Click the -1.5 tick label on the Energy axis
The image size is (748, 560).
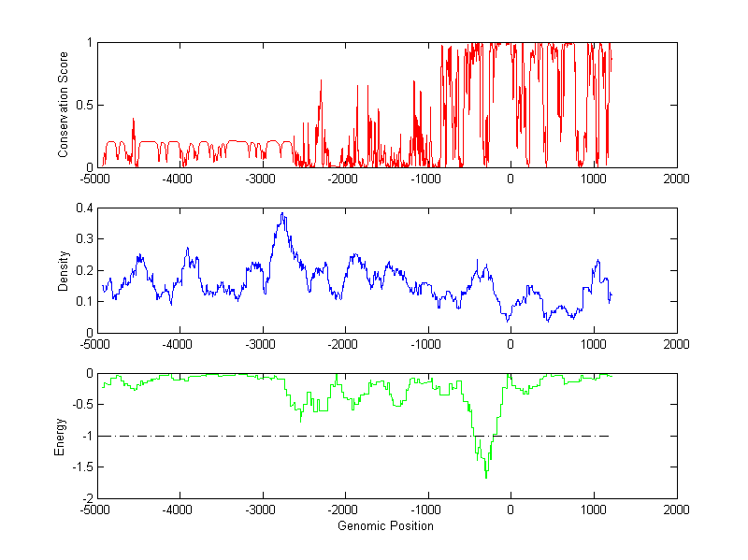click(83, 467)
